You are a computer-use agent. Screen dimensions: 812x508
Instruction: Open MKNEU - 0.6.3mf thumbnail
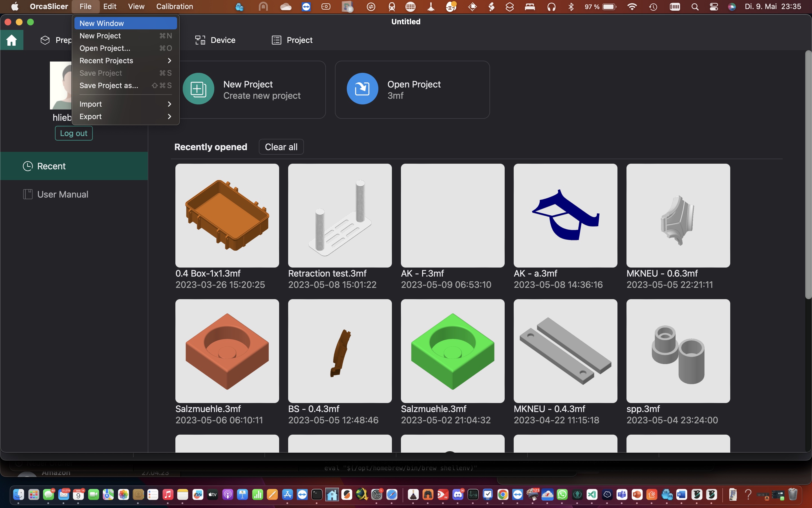coord(678,215)
